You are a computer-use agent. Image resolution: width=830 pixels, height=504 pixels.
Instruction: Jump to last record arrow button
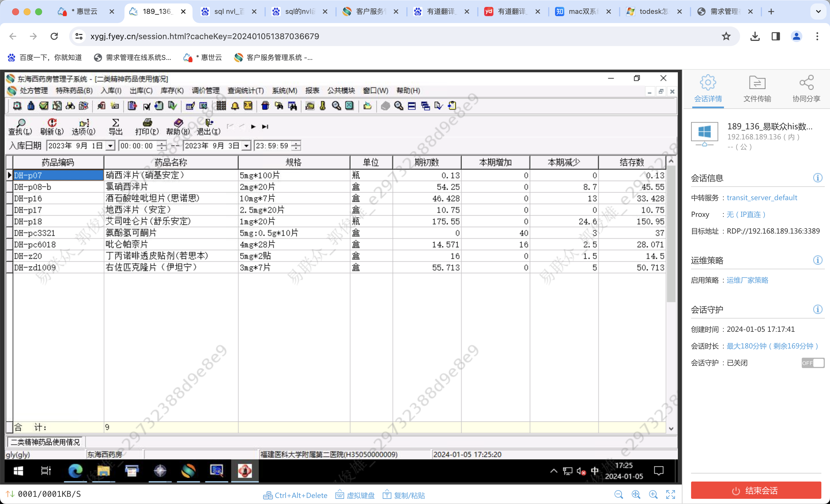coord(265,127)
